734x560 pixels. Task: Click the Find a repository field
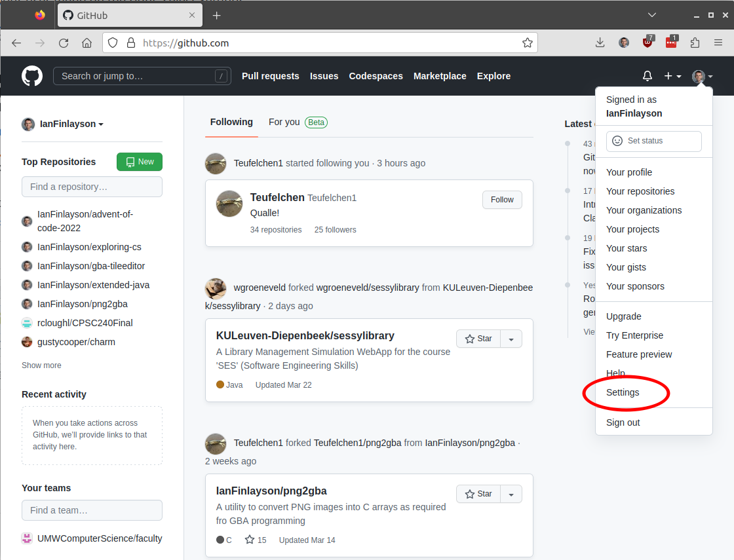(92, 187)
